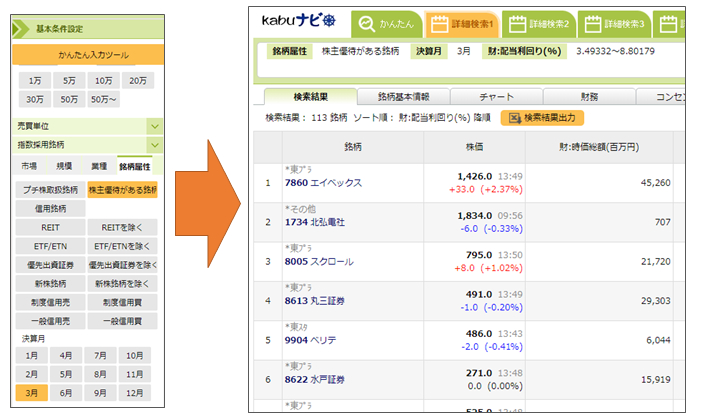Toggle the 30万 amount button
This screenshot has width=706, height=420.
pyautogui.click(x=35, y=99)
